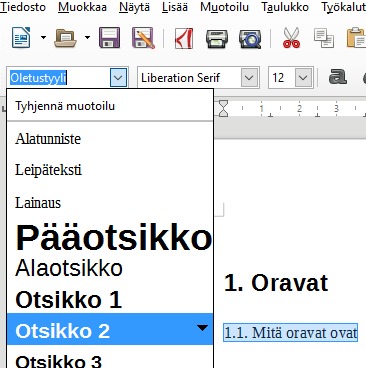Open Lisää menu

coord(175,7)
